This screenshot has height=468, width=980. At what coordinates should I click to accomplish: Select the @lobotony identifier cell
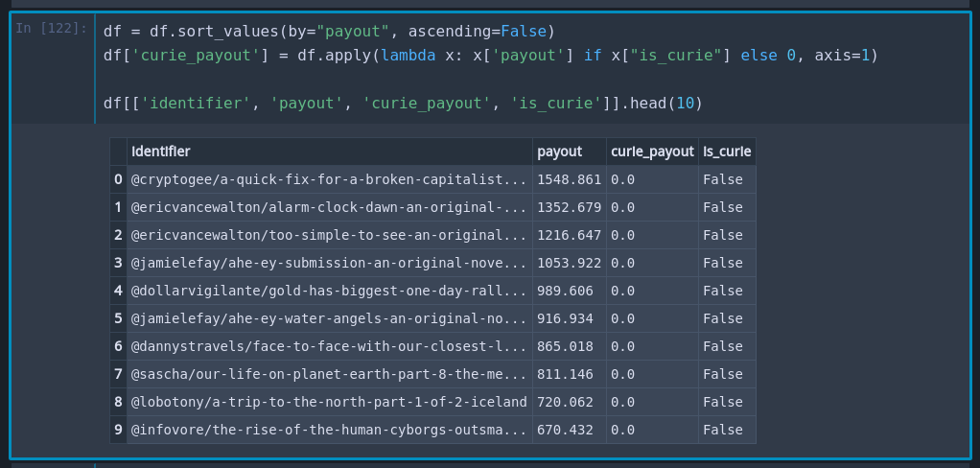[x=329, y=402]
